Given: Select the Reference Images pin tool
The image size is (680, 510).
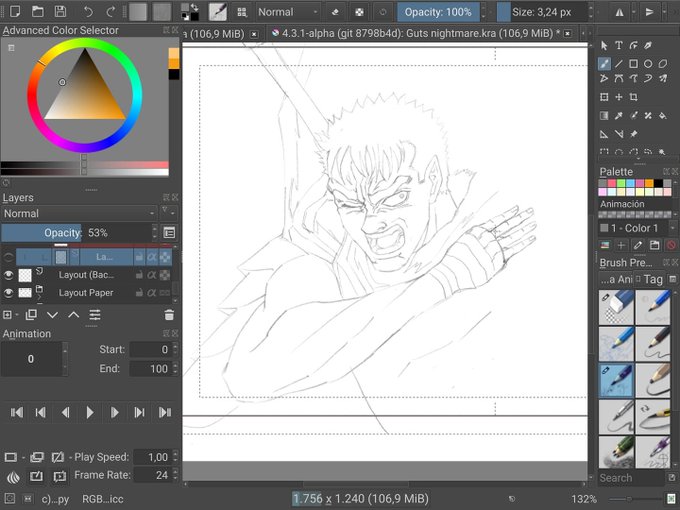Looking at the screenshot, I should (634, 134).
